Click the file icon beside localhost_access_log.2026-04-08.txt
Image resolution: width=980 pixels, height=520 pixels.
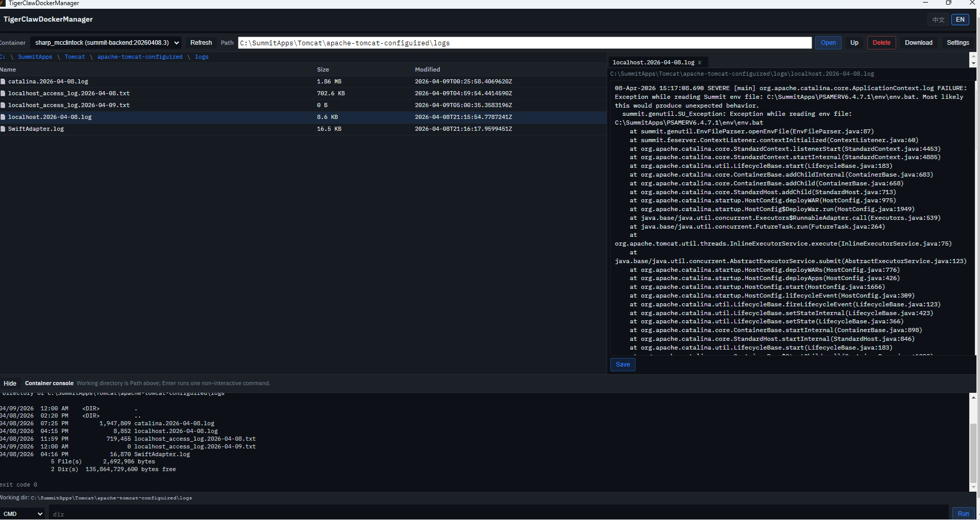click(3, 93)
